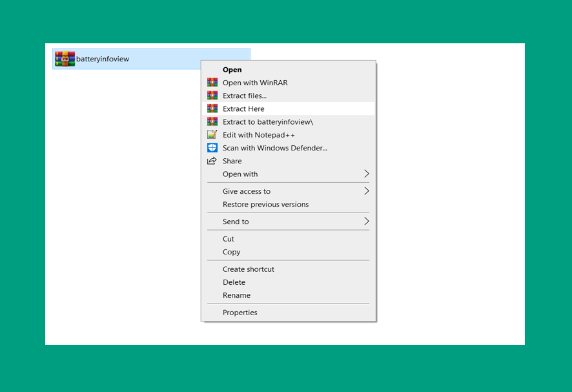Screen dimensions: 572x392
Task: Expand the Open with submenu arrow
Action: pos(367,174)
